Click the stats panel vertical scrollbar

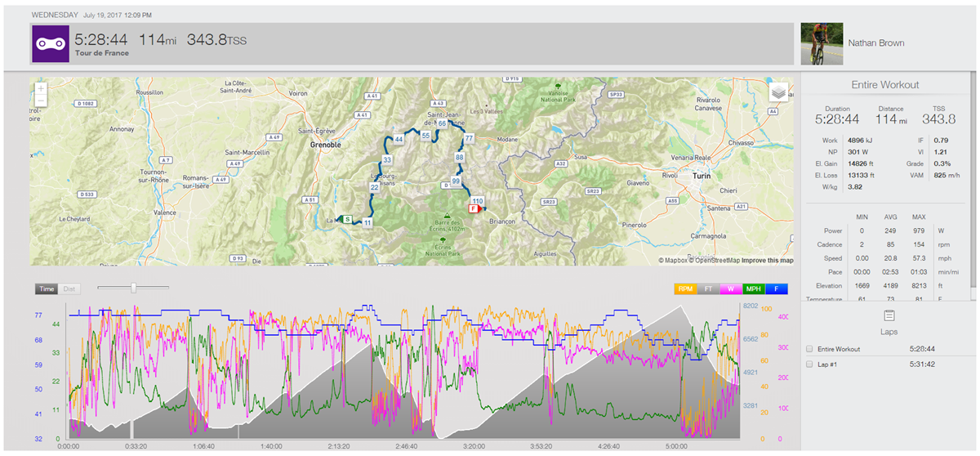click(x=973, y=180)
